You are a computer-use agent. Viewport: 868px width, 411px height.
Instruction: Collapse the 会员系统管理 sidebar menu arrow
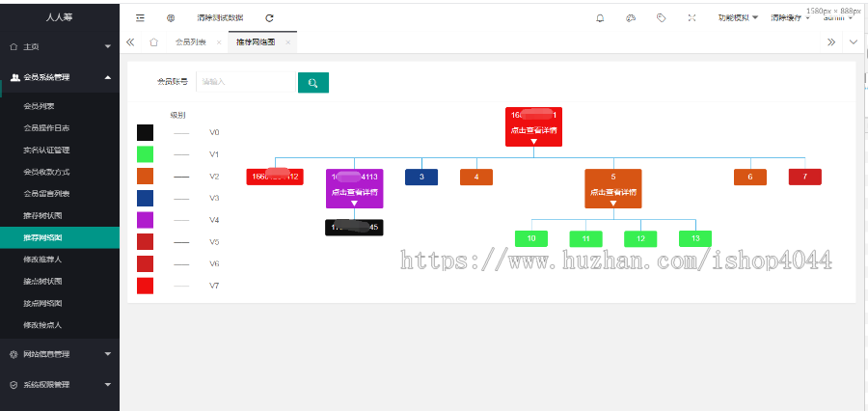[108, 77]
